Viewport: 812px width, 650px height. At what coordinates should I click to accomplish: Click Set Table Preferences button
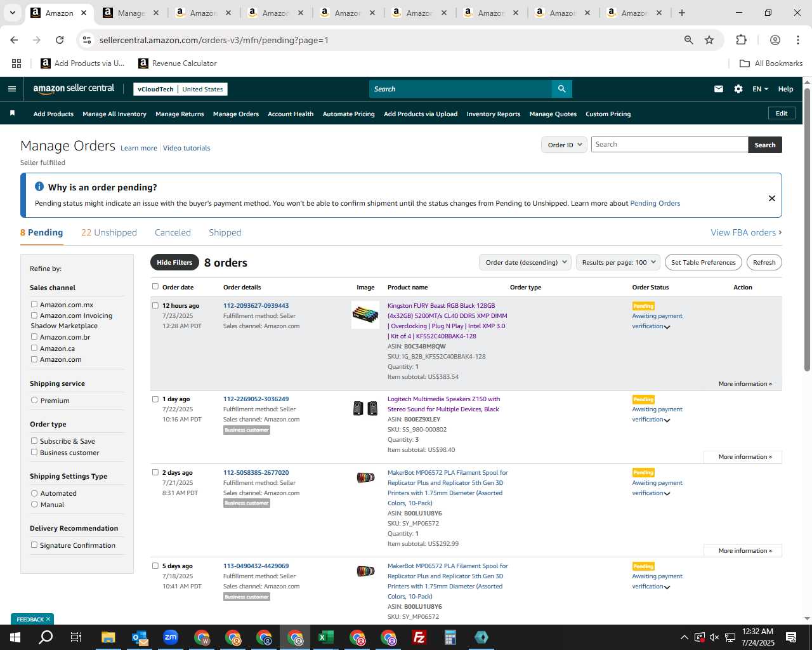703,262
